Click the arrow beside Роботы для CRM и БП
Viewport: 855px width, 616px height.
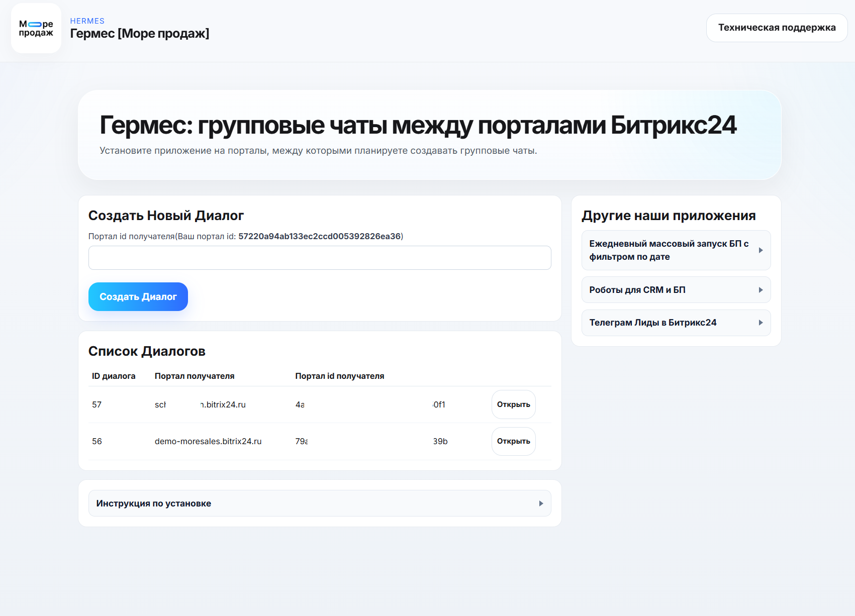tap(761, 290)
